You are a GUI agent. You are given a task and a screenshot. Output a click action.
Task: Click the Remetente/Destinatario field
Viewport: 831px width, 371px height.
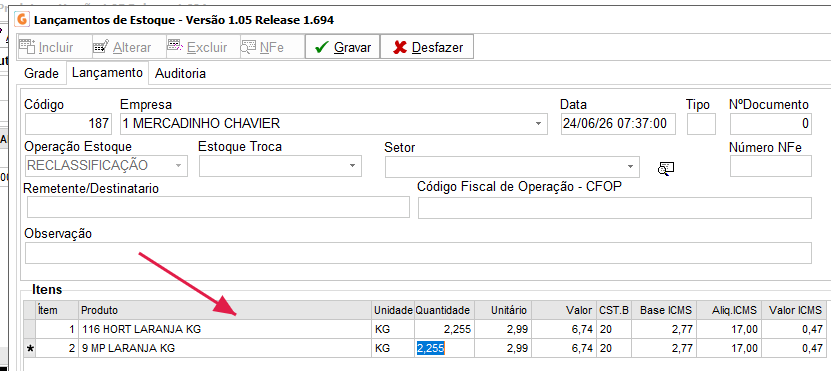click(x=218, y=207)
